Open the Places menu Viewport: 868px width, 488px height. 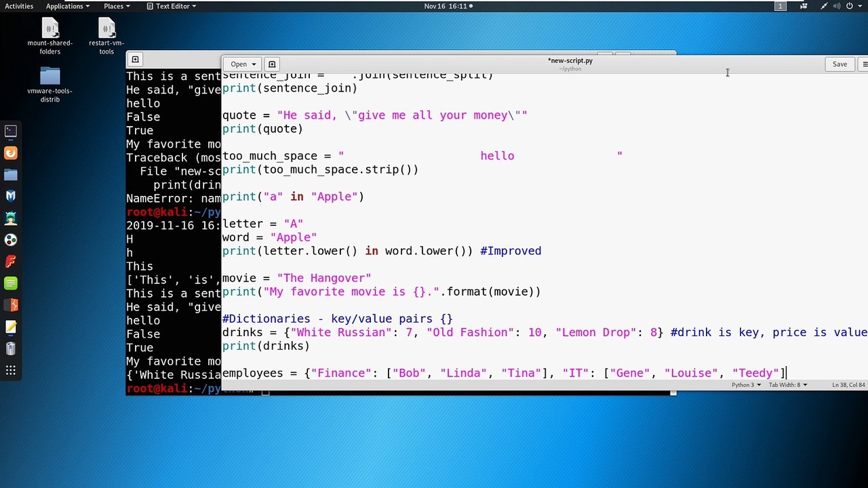(117, 6)
